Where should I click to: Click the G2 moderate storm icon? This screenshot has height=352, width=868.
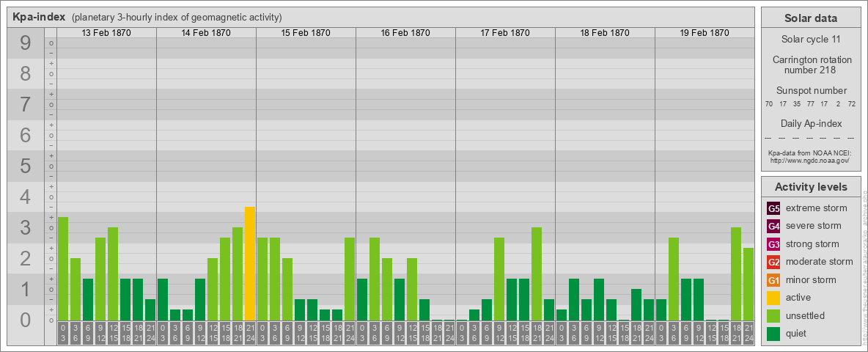pos(773,262)
